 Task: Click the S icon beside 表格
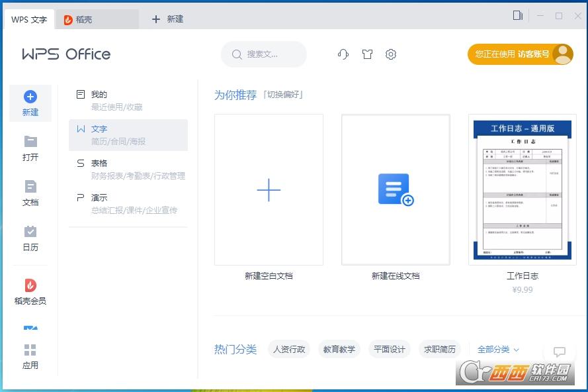(81, 163)
